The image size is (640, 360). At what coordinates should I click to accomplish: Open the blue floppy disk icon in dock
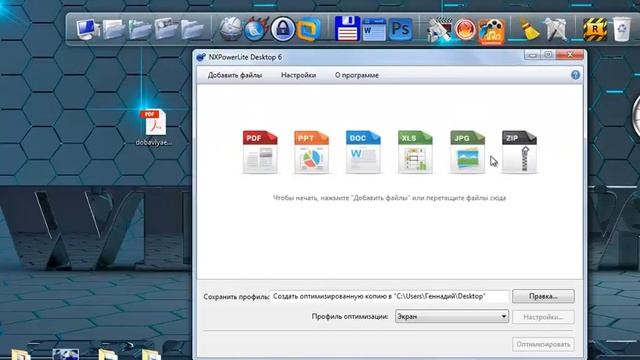coord(347,29)
